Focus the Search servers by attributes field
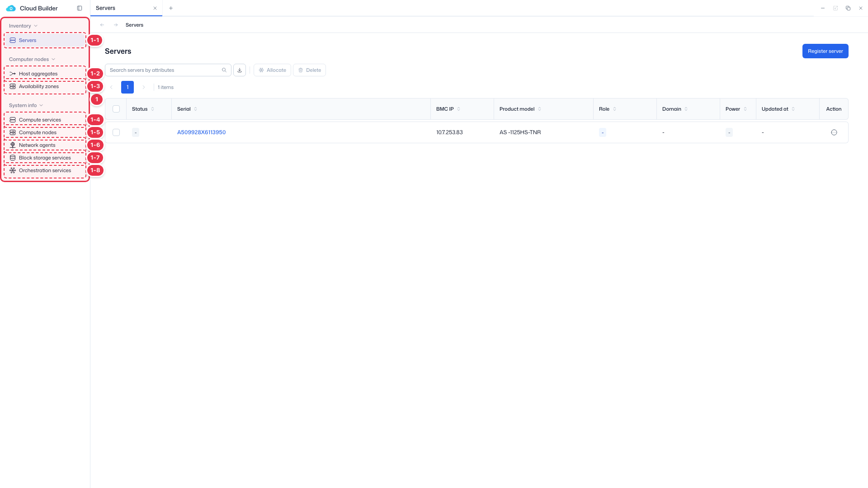 [168, 70]
